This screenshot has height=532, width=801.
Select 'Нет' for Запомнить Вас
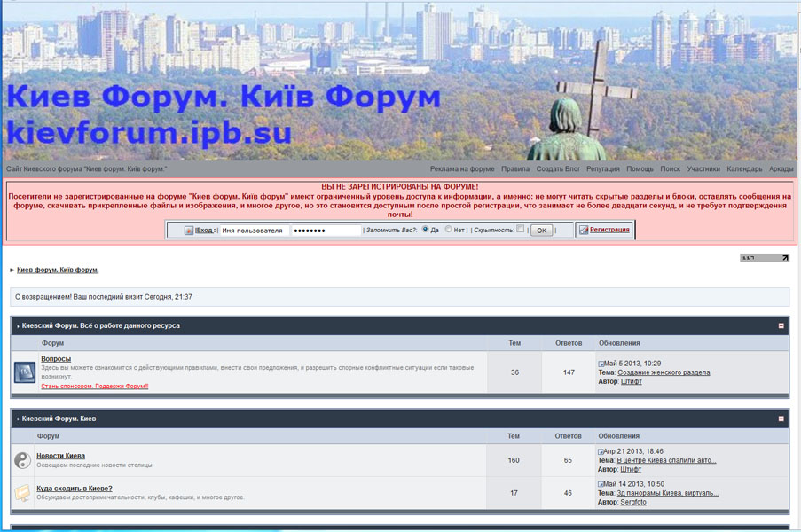pos(449,230)
